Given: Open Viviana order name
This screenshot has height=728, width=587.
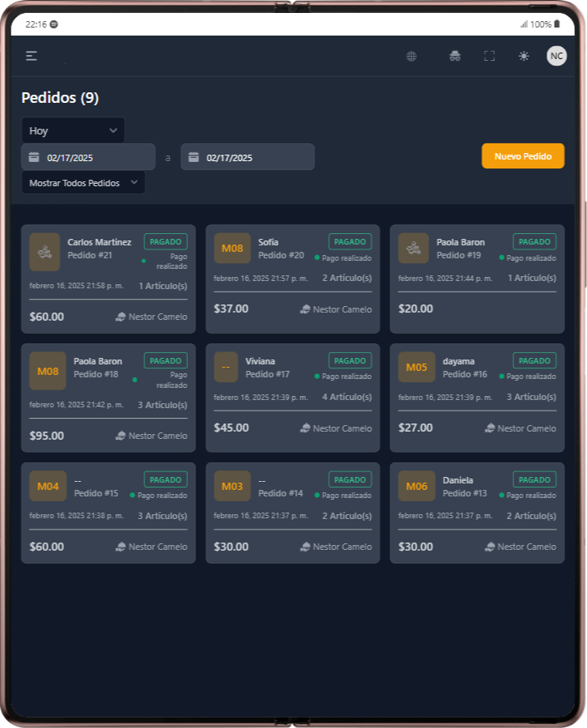Looking at the screenshot, I should [261, 360].
